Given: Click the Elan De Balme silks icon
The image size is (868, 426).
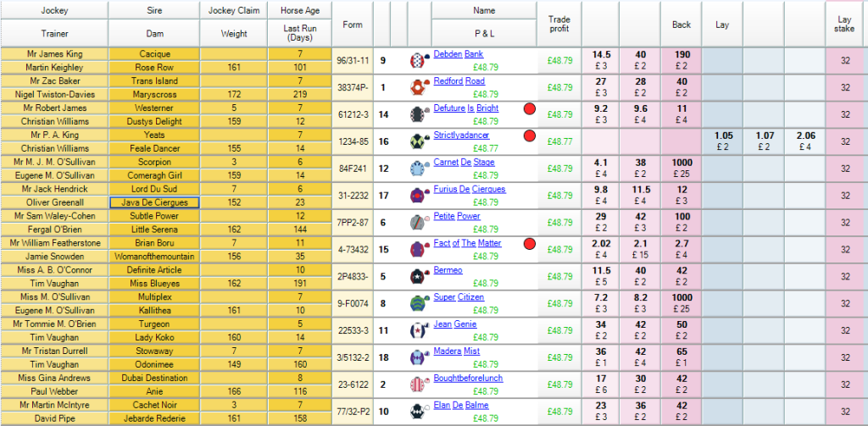Looking at the screenshot, I should (420, 412).
